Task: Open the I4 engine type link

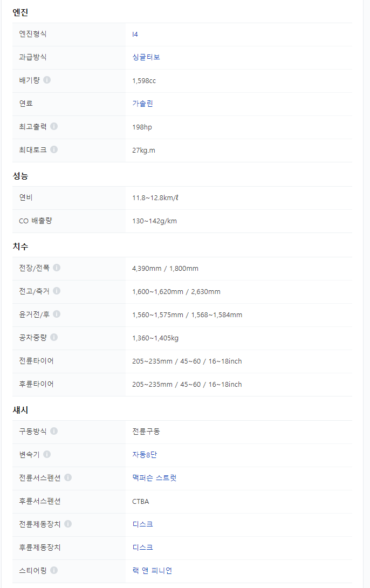Action: click(x=135, y=35)
